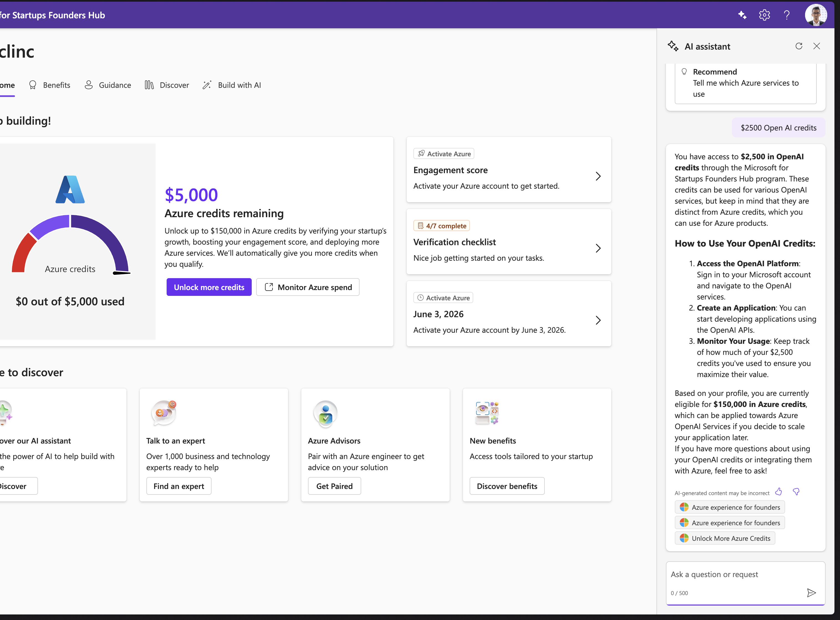This screenshot has width=840, height=620.
Task: Click the clock icon on Activate Azure badge
Action: (x=421, y=298)
